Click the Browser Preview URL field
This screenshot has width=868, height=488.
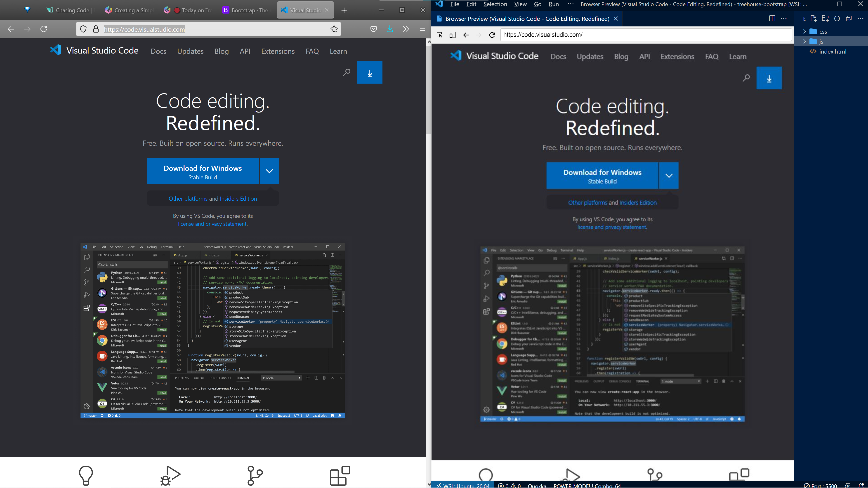click(x=646, y=35)
